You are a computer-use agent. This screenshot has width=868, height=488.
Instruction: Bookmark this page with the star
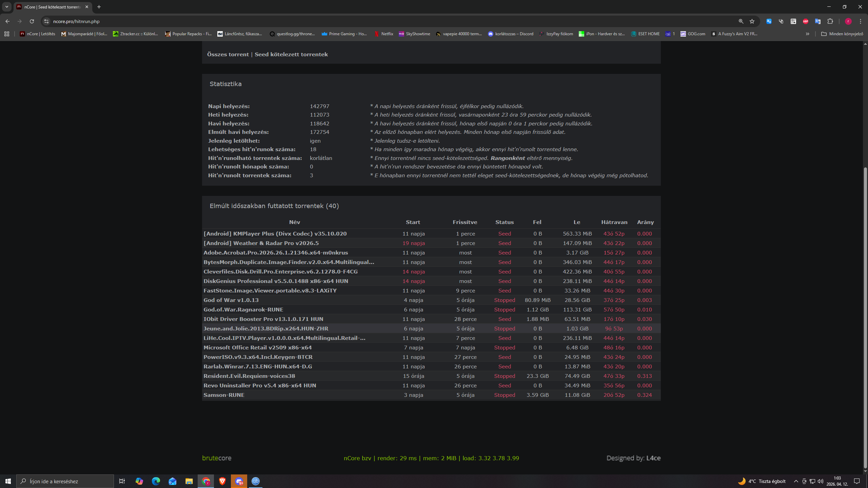click(x=752, y=21)
